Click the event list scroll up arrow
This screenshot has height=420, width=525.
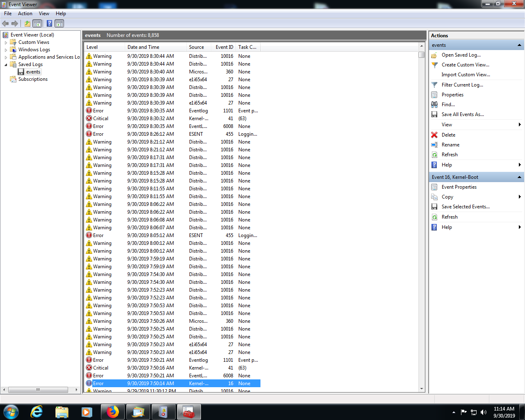point(422,46)
